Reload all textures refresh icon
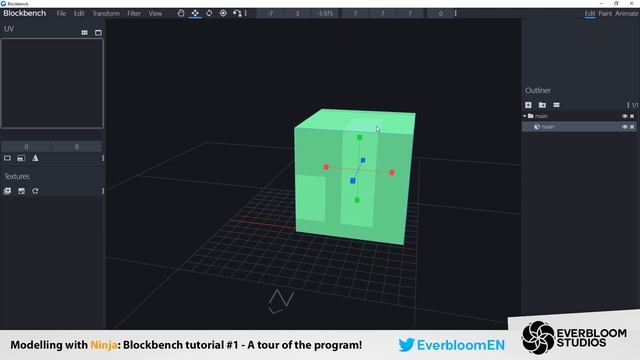The image size is (640, 360). [36, 191]
